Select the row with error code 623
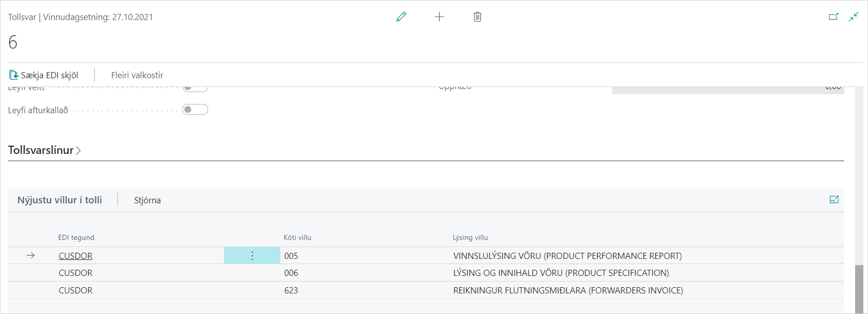This screenshot has height=314, width=868. [291, 290]
